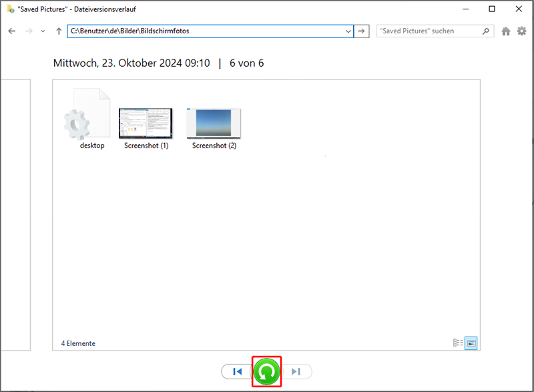Viewport: 534px width, 392px height.
Task: Click the "4 Elemente" status text
Action: coord(78,343)
